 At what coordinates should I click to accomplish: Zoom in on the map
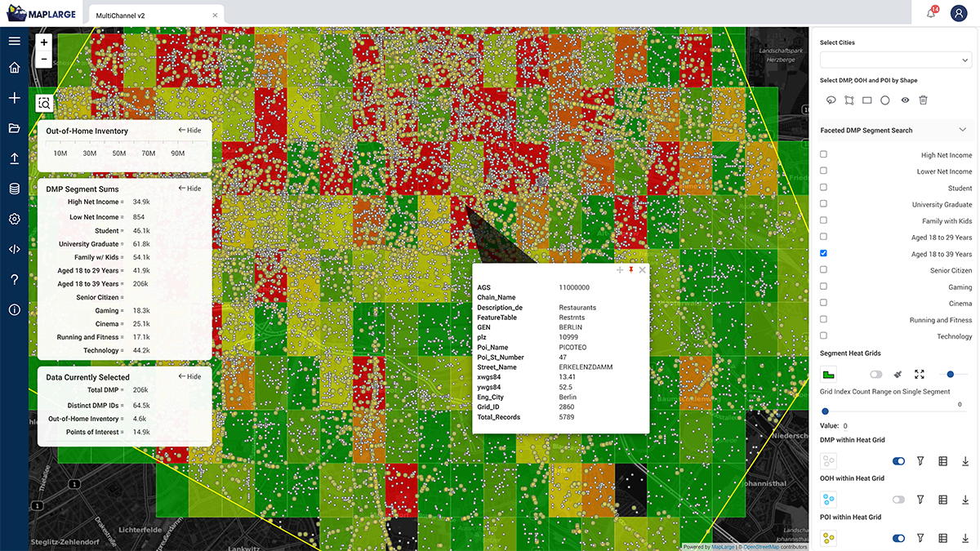(x=44, y=42)
